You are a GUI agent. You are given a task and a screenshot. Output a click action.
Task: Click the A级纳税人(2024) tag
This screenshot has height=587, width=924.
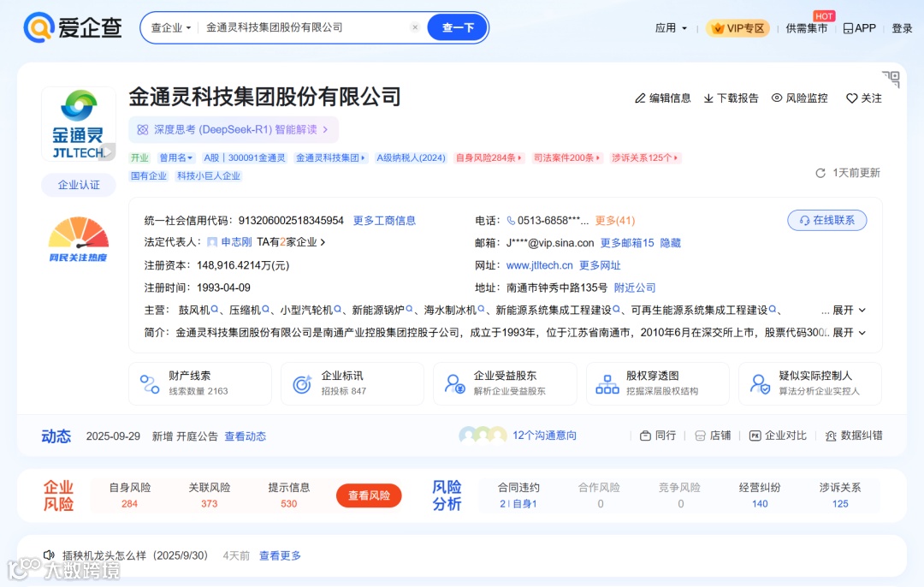pyautogui.click(x=411, y=158)
